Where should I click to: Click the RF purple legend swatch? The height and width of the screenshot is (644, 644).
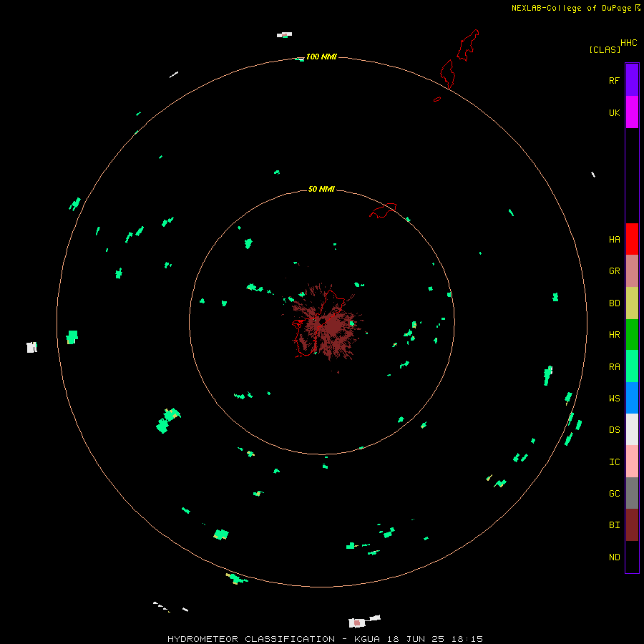click(632, 80)
